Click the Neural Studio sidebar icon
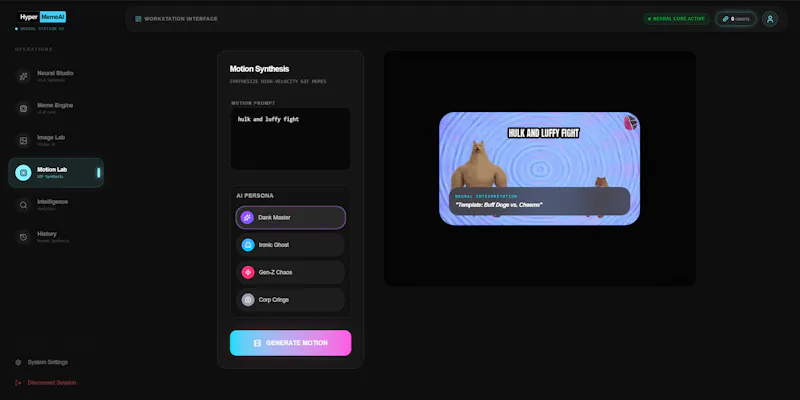This screenshot has width=800, height=400. click(23, 76)
